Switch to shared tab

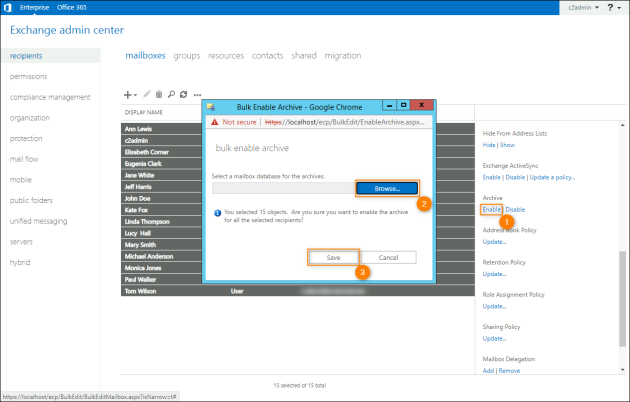point(304,55)
